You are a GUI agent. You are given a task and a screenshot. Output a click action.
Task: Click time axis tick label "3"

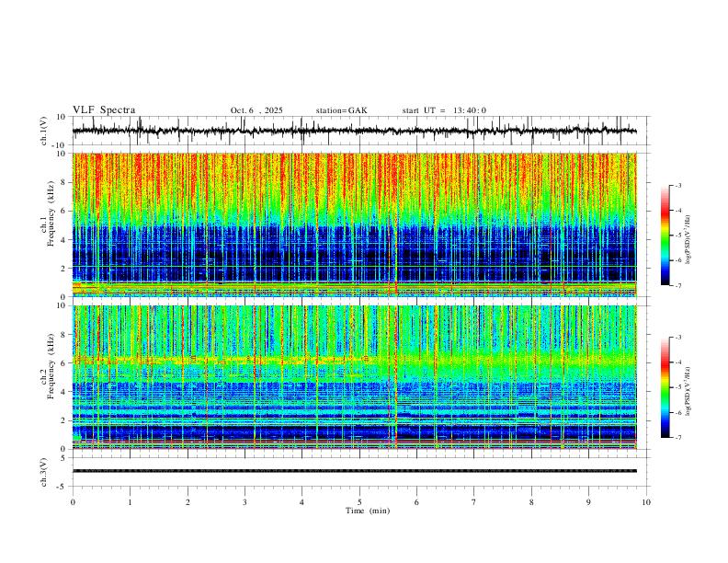coord(245,502)
